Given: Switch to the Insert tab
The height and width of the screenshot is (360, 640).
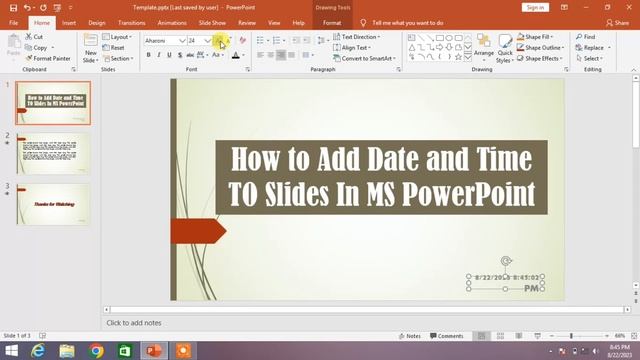Looking at the screenshot, I should (69, 23).
